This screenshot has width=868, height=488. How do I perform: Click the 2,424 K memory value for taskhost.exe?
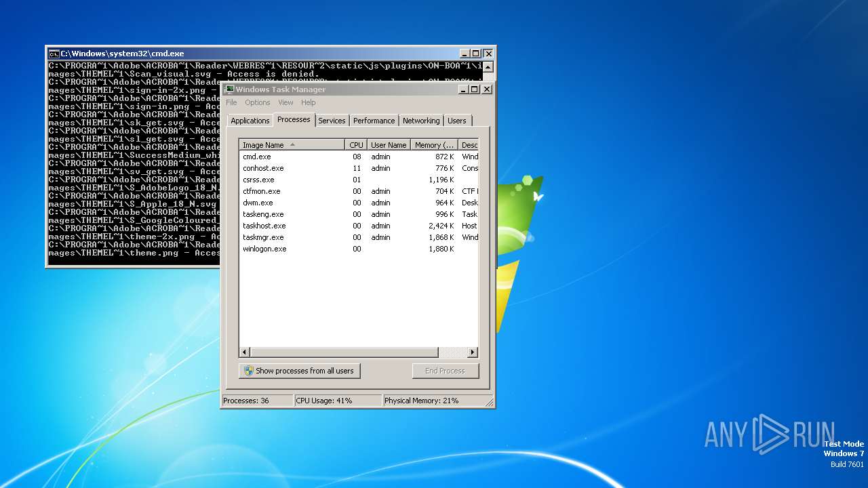tap(441, 226)
